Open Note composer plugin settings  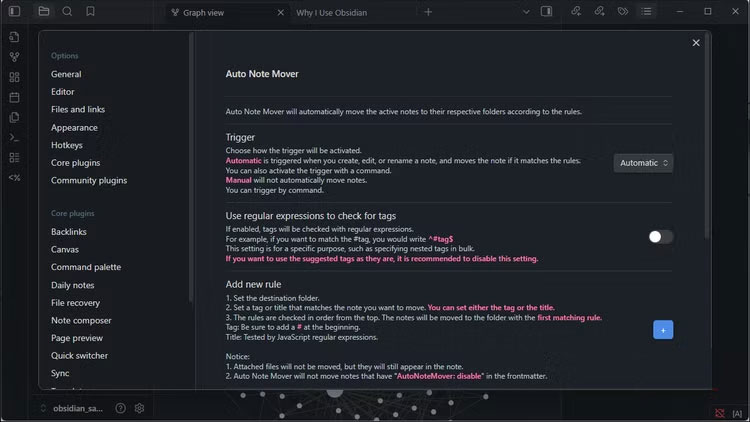pos(81,321)
